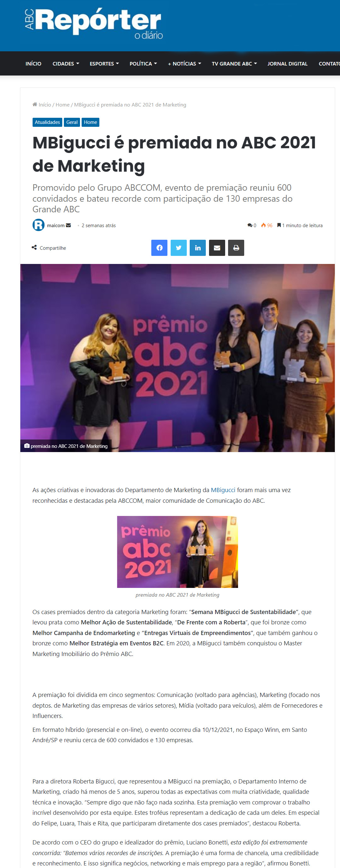340x868 pixels.
Task: Click the envelope icon next to maicom
Action: (68, 225)
